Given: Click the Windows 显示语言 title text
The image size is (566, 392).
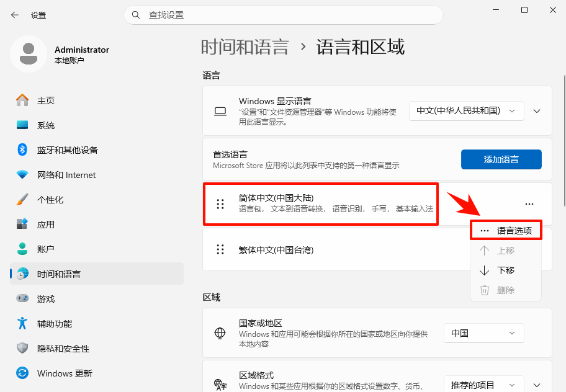Looking at the screenshot, I should coord(275,101).
